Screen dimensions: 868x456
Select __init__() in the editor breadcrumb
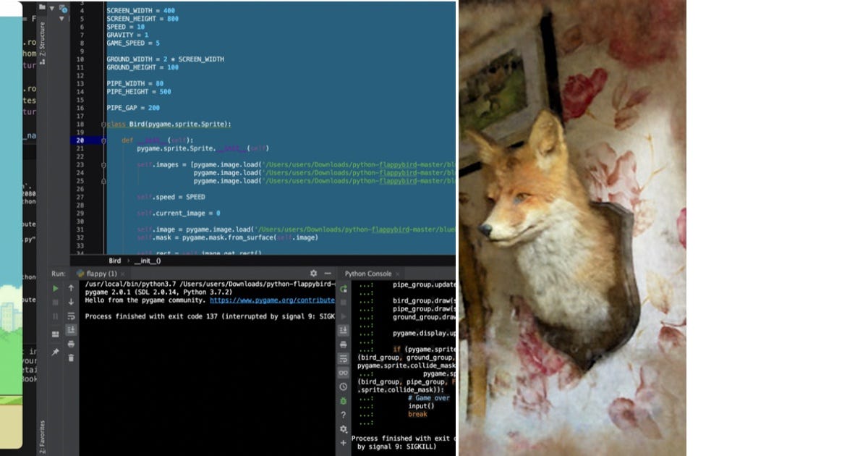pos(148,261)
